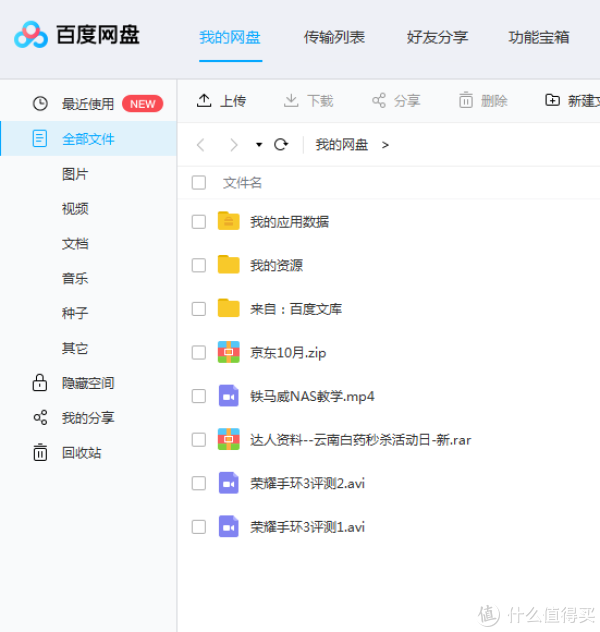The width and height of the screenshot is (600, 632).
Task: Switch to the 传输列表 tab
Action: (x=334, y=38)
